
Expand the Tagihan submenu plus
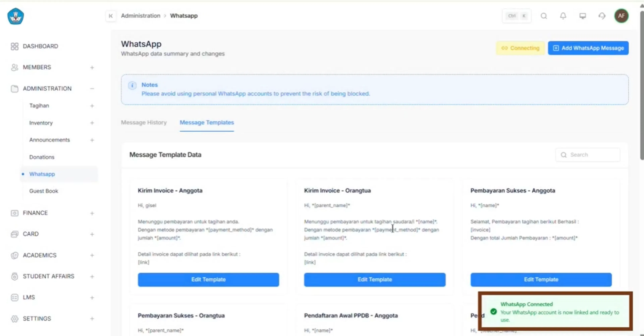click(92, 106)
